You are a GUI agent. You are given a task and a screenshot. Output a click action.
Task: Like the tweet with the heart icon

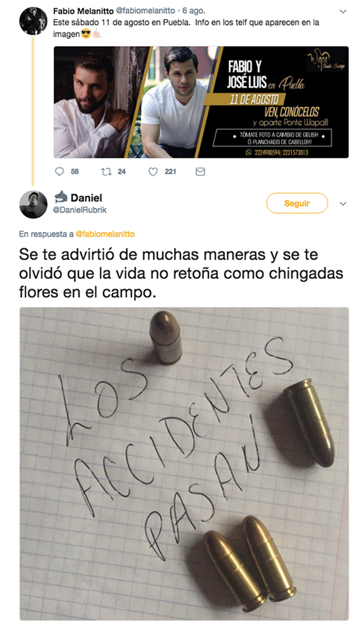tap(153, 172)
